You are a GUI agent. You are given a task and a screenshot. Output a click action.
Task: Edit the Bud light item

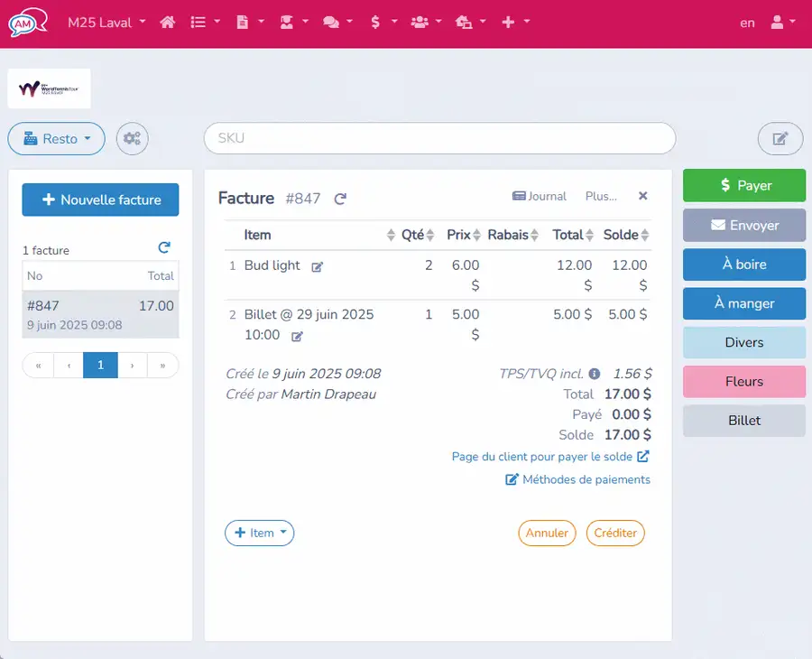point(317,267)
